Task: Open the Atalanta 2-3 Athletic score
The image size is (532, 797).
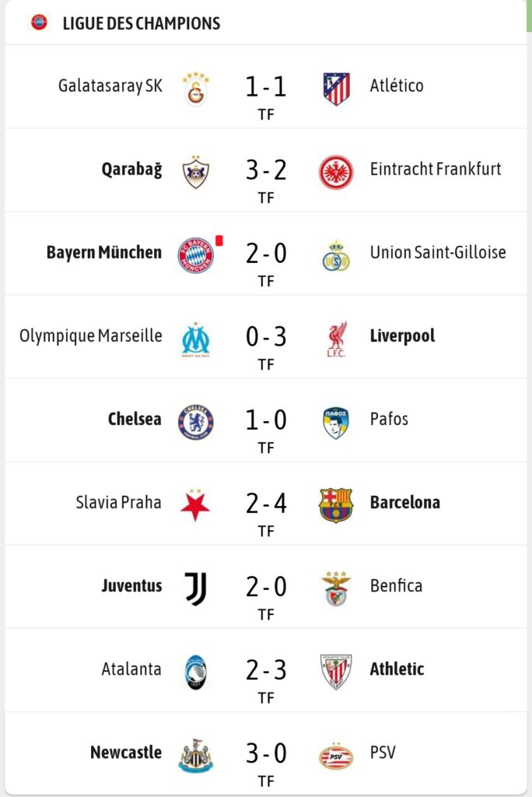Action: (x=266, y=670)
